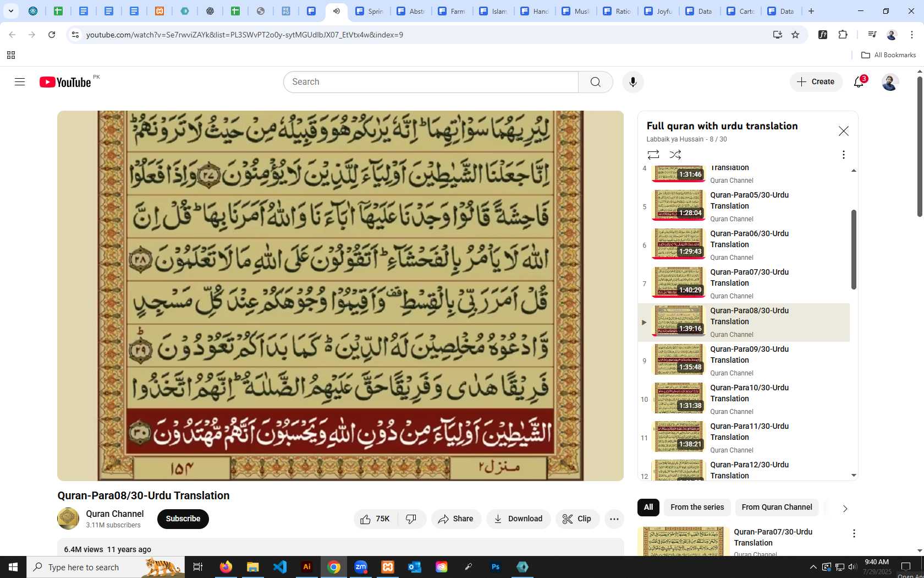Open menu for recommended Quran-Para07/30 video
The image size is (924, 578).
[854, 533]
